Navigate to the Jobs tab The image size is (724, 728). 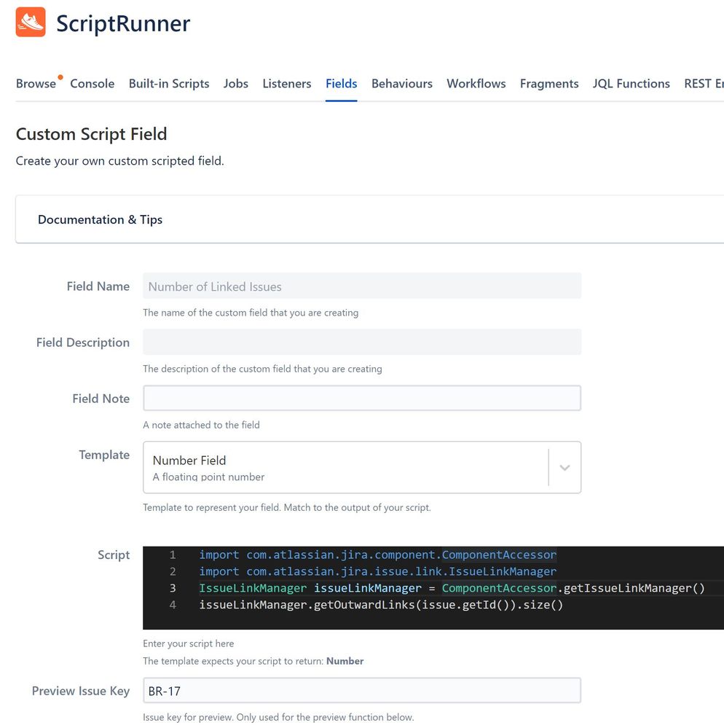pyautogui.click(x=235, y=83)
